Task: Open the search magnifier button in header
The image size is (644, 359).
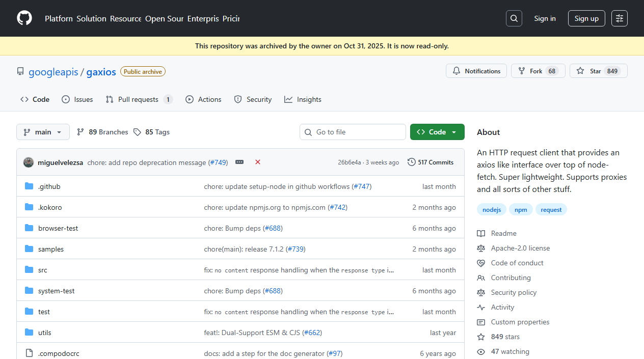Action: click(x=514, y=18)
